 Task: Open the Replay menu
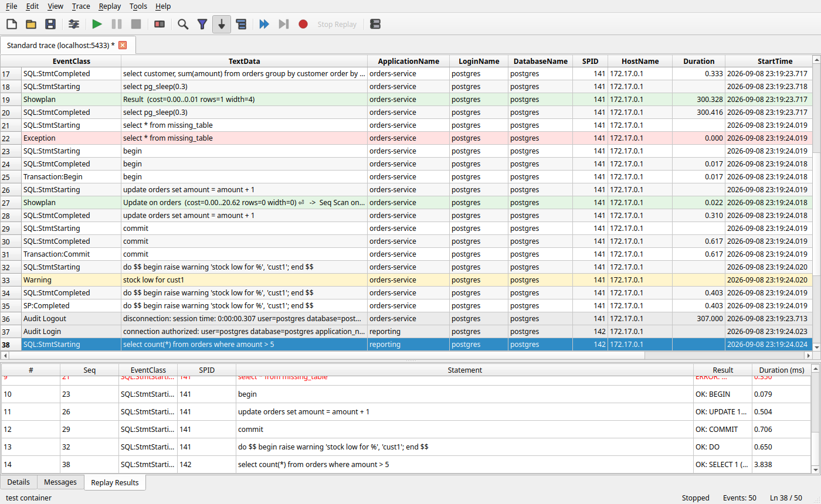pyautogui.click(x=110, y=6)
